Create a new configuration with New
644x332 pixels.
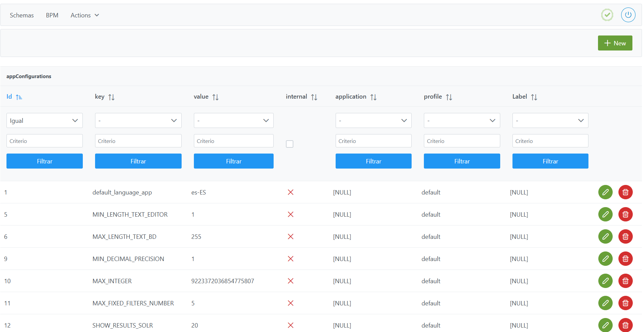(x=615, y=43)
